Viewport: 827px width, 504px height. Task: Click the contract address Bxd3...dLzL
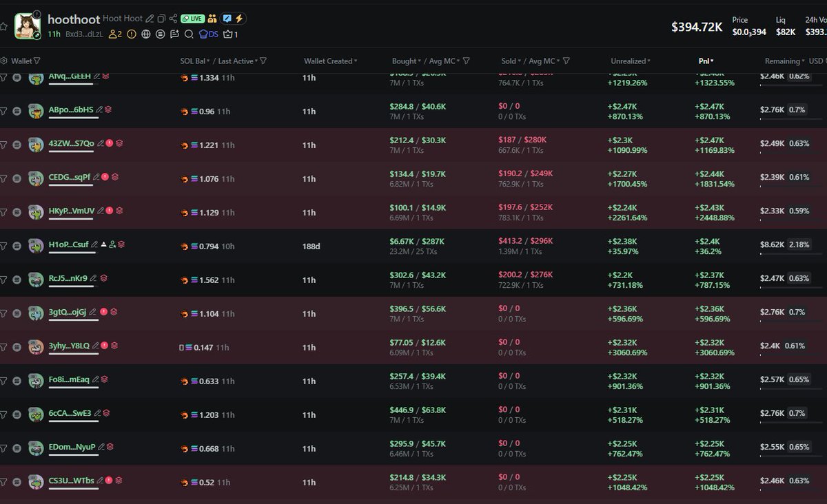[84, 34]
